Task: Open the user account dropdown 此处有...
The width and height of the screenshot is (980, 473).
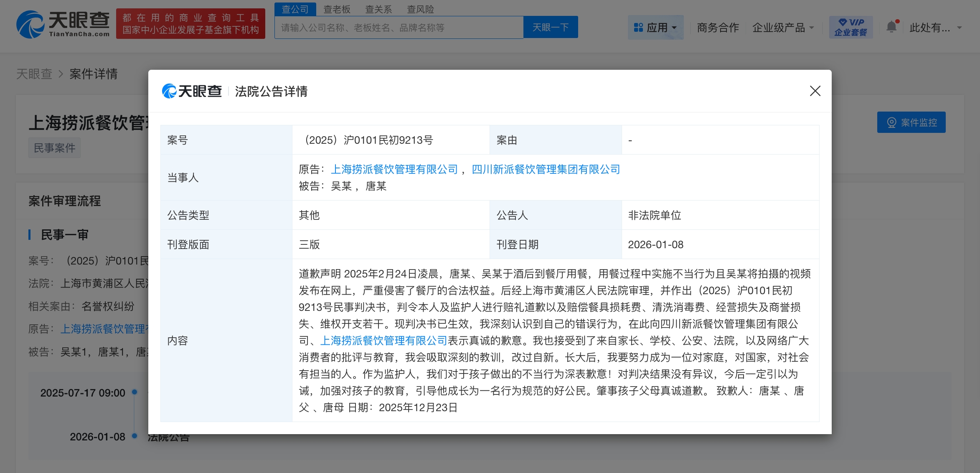Action: tap(935, 28)
